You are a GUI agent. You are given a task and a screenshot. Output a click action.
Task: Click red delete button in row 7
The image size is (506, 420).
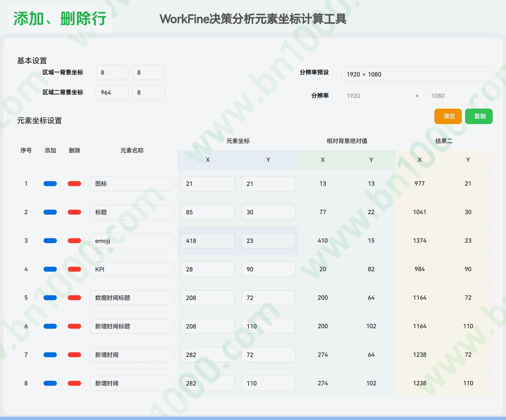coord(74,355)
